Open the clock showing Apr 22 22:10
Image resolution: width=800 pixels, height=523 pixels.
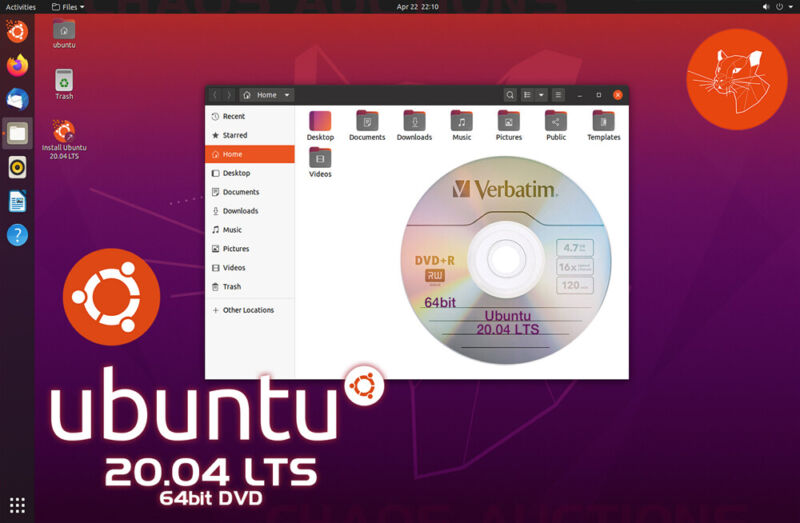tap(417, 7)
